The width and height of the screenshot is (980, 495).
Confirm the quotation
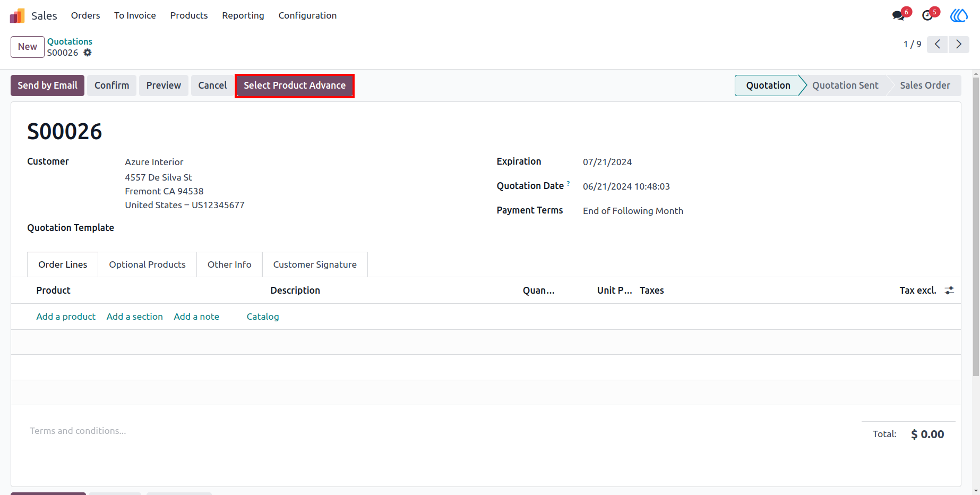(111, 86)
